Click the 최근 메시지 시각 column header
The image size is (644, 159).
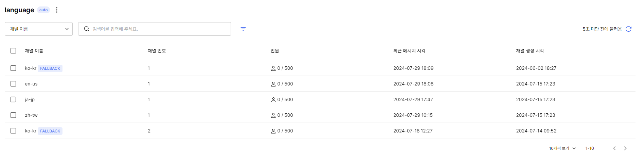pyautogui.click(x=409, y=51)
